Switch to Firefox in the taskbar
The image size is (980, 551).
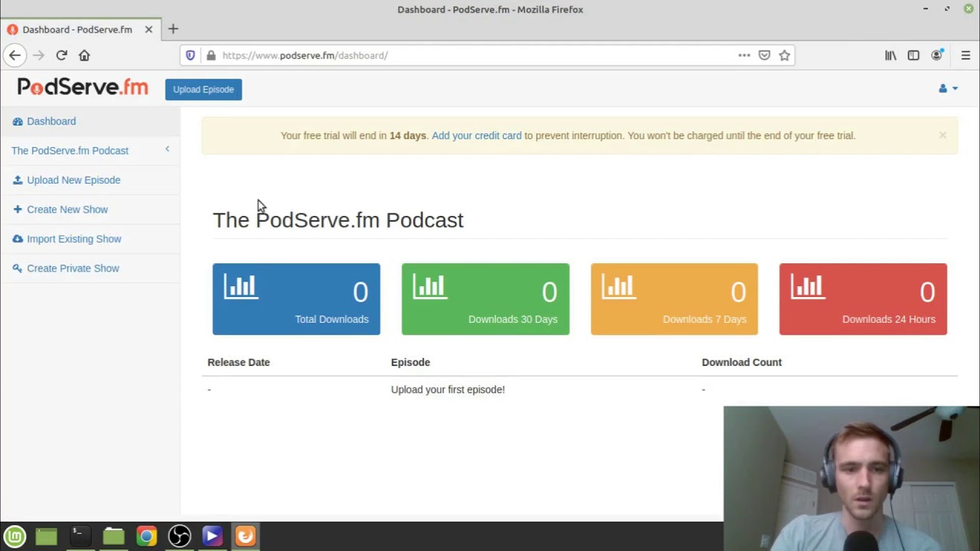click(245, 536)
